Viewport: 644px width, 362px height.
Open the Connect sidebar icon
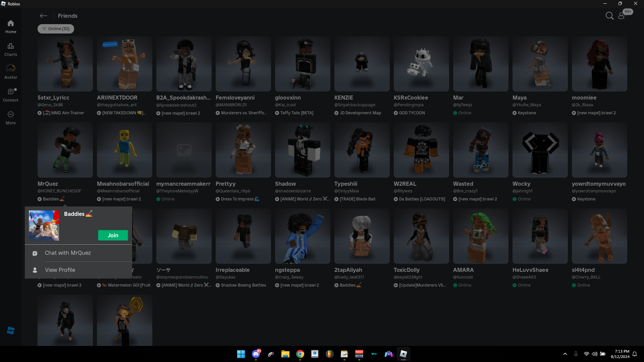tap(11, 95)
